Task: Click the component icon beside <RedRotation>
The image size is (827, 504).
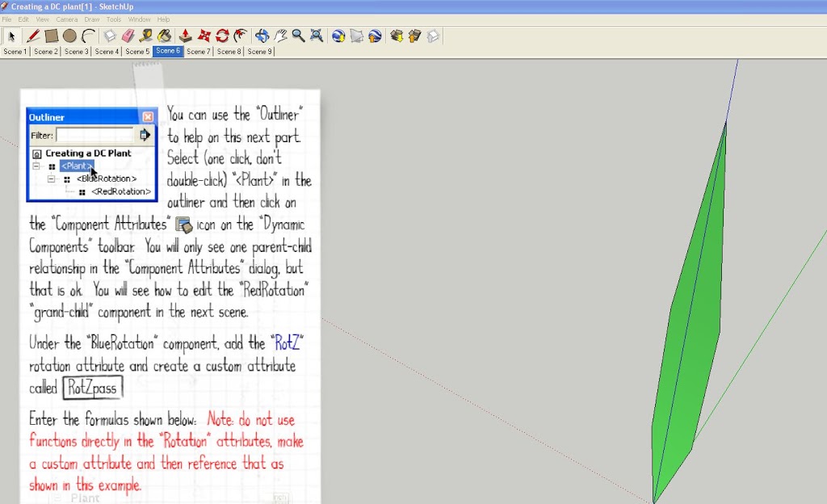Action: pos(82,192)
